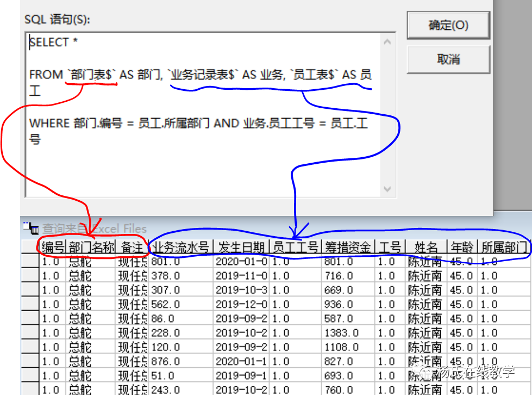Select the 姓名 column header
The height and width of the screenshot is (395, 532).
coord(426,247)
